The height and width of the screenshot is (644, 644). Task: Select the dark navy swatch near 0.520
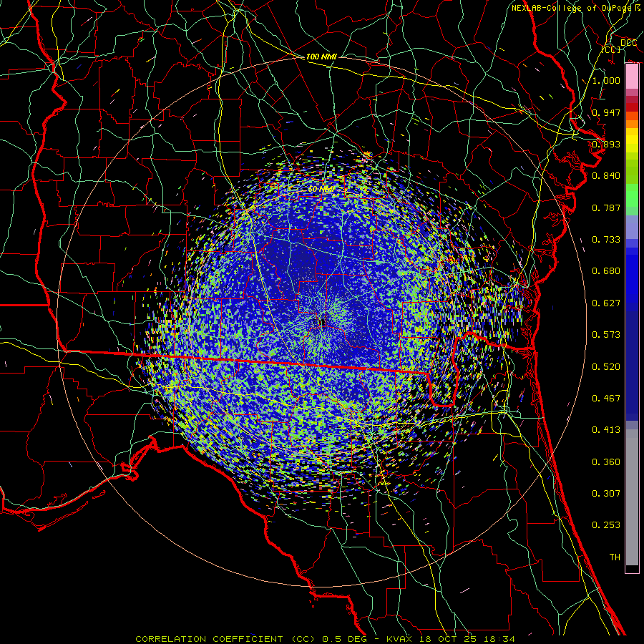(x=632, y=366)
